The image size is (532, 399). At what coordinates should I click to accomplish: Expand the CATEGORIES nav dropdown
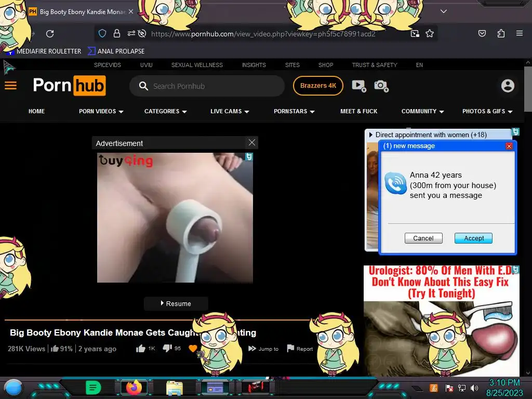(166, 111)
